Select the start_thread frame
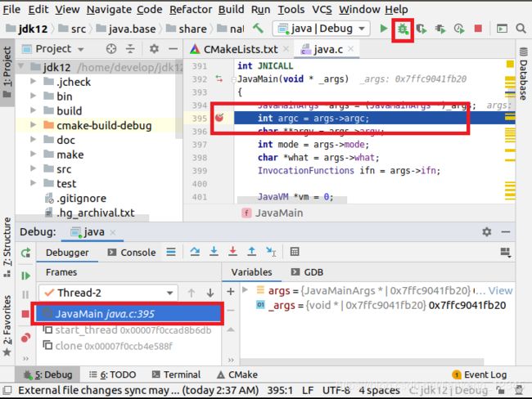Screen dimensions: 532x399 (128, 330)
